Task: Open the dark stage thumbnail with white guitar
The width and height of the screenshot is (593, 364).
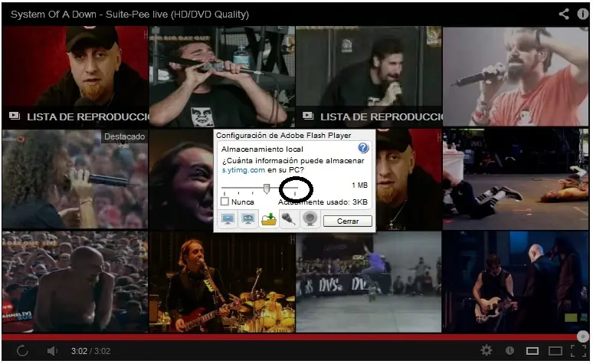Action: [x=516, y=282]
